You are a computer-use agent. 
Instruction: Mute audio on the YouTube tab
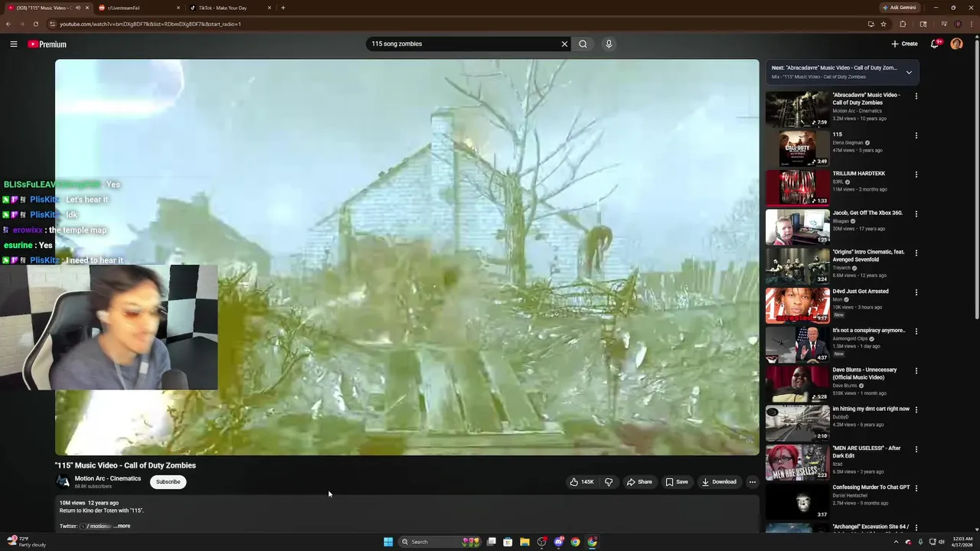pos(77,8)
